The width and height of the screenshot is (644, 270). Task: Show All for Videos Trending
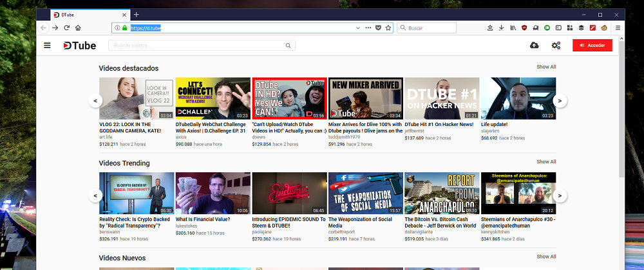click(546, 161)
